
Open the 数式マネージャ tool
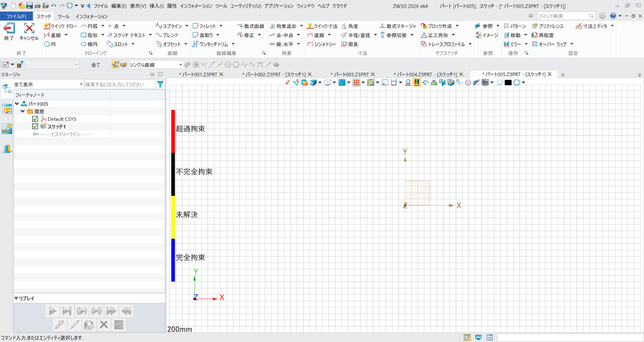(398, 26)
